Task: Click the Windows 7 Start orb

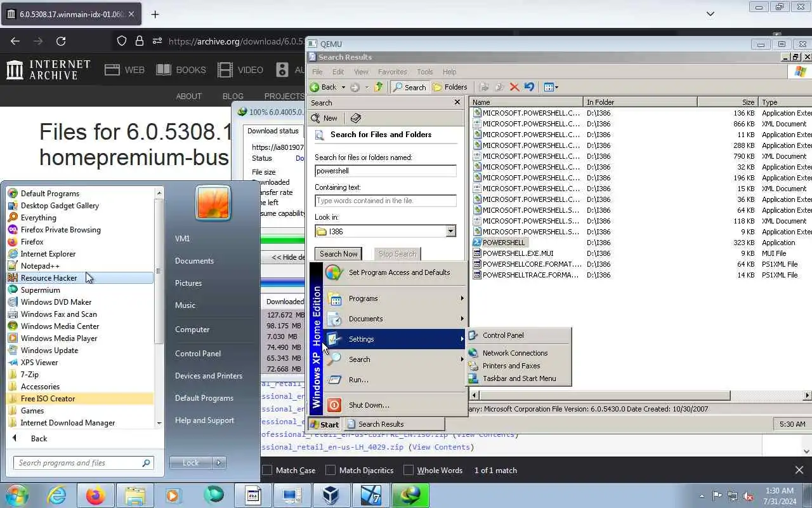Action: click(17, 495)
